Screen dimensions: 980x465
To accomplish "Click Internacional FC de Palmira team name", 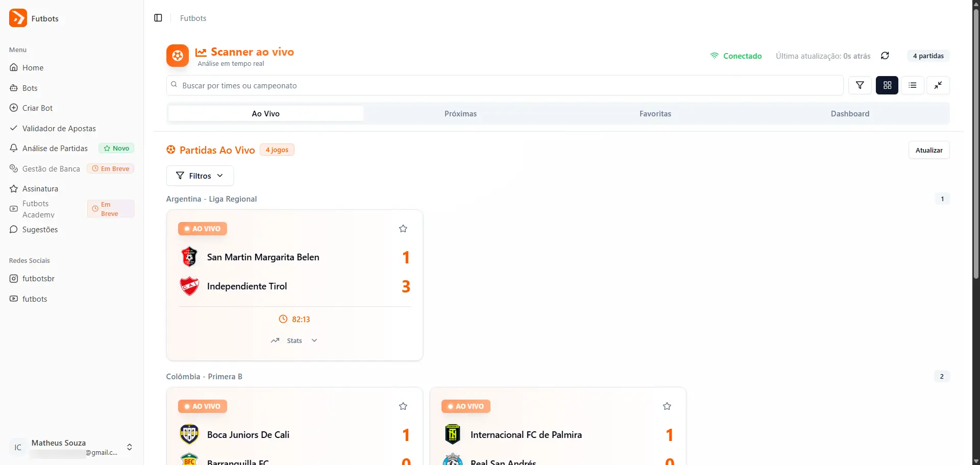I will click(x=526, y=435).
